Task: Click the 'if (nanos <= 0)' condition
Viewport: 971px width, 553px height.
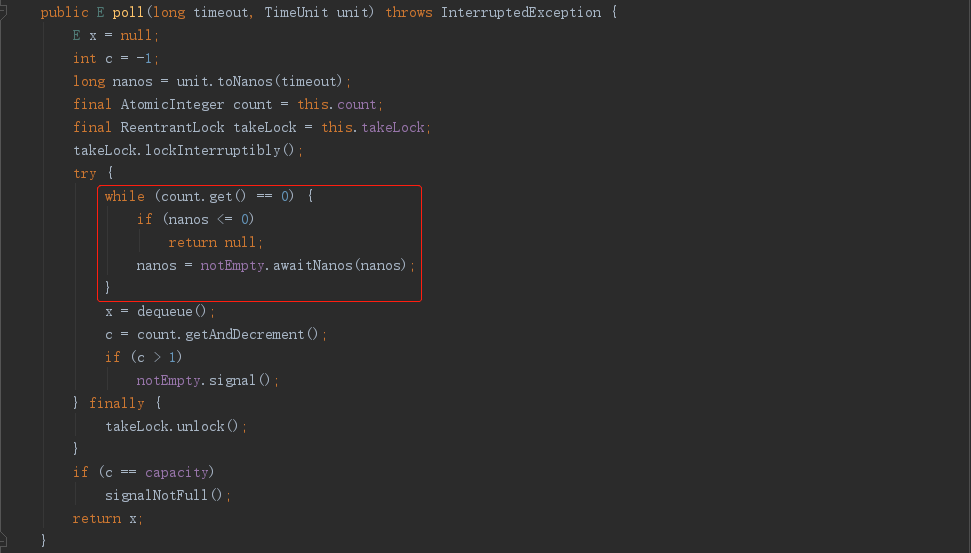Action: 196,219
